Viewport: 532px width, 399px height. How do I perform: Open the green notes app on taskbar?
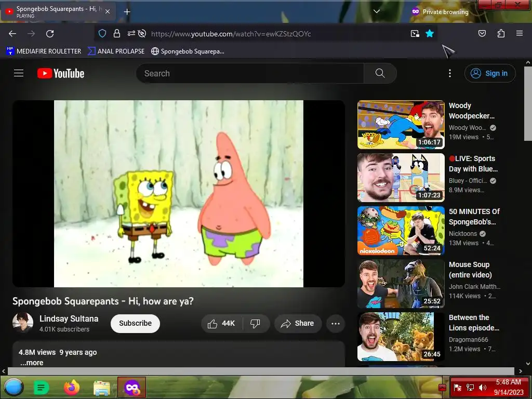[x=42, y=387]
